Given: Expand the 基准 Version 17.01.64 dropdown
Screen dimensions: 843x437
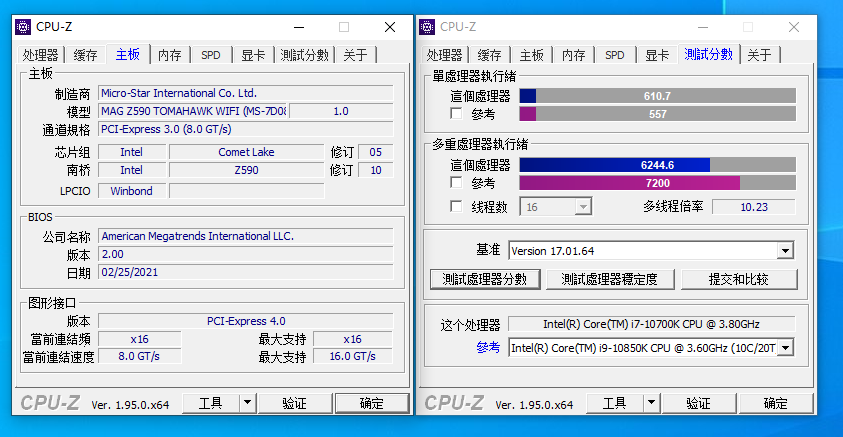Looking at the screenshot, I should (x=785, y=251).
